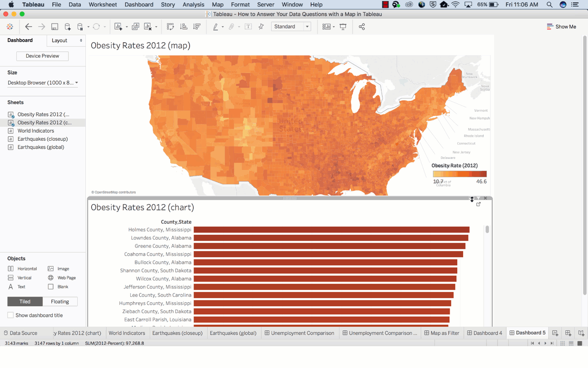Open the Analysis menu
Viewport: 588px width, 368px height.
(193, 5)
